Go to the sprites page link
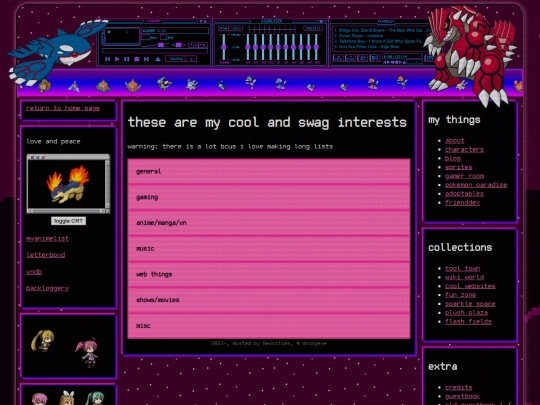Screen dimensions: 540x405 458,167
